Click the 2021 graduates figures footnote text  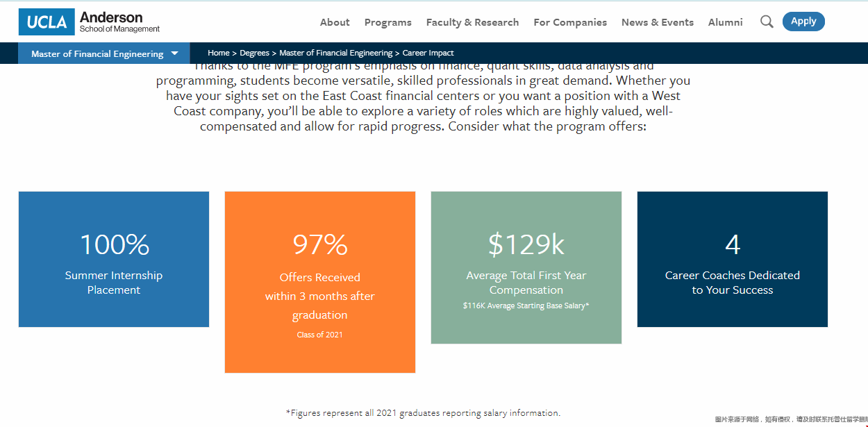click(x=423, y=412)
